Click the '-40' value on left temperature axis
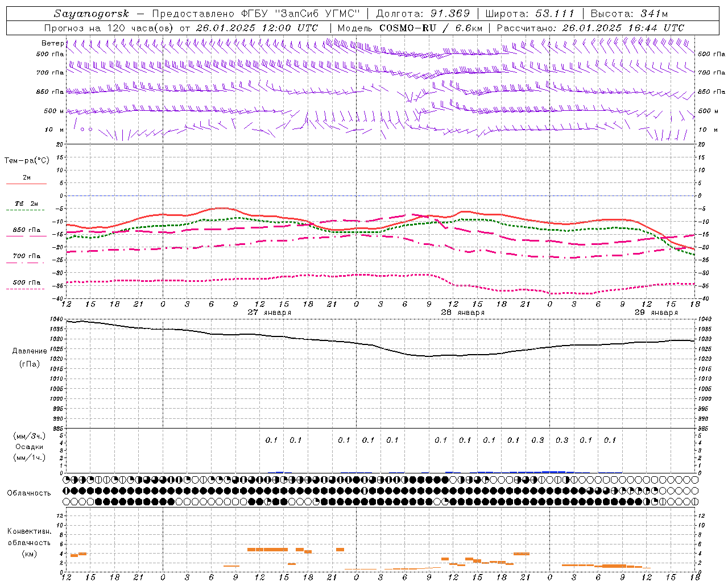The image size is (728, 582). pos(58,298)
